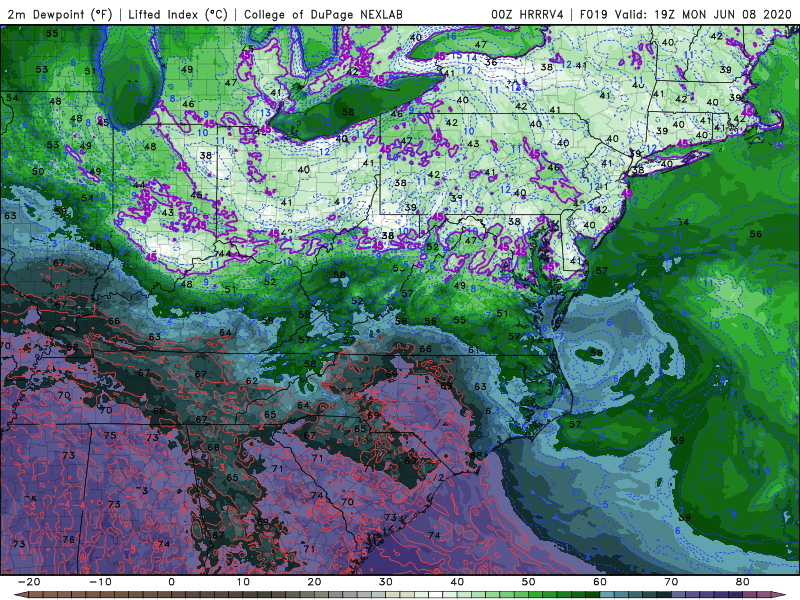Click the "00Z HRRRV4" model run label
Screen dimensions: 800x600
pyautogui.click(x=527, y=14)
